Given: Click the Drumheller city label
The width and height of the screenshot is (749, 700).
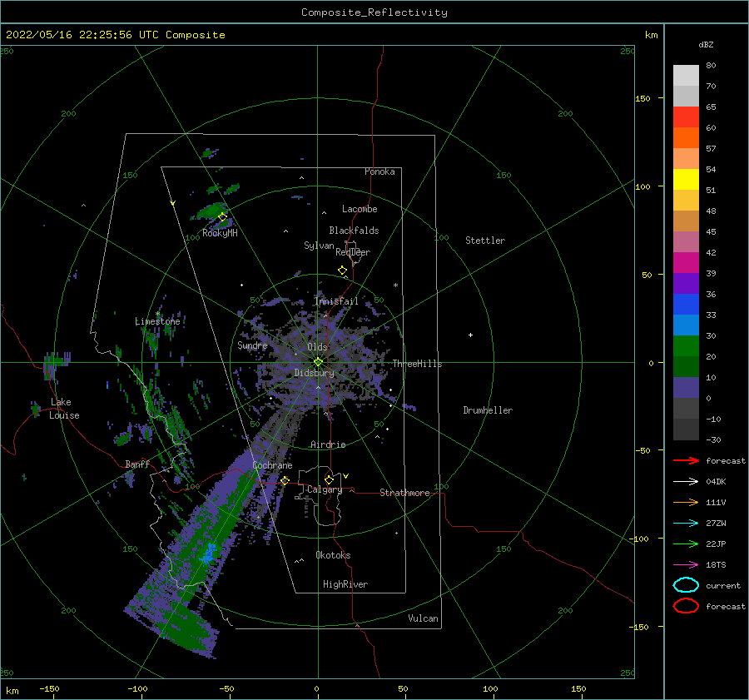Looking at the screenshot, I should (x=488, y=410).
